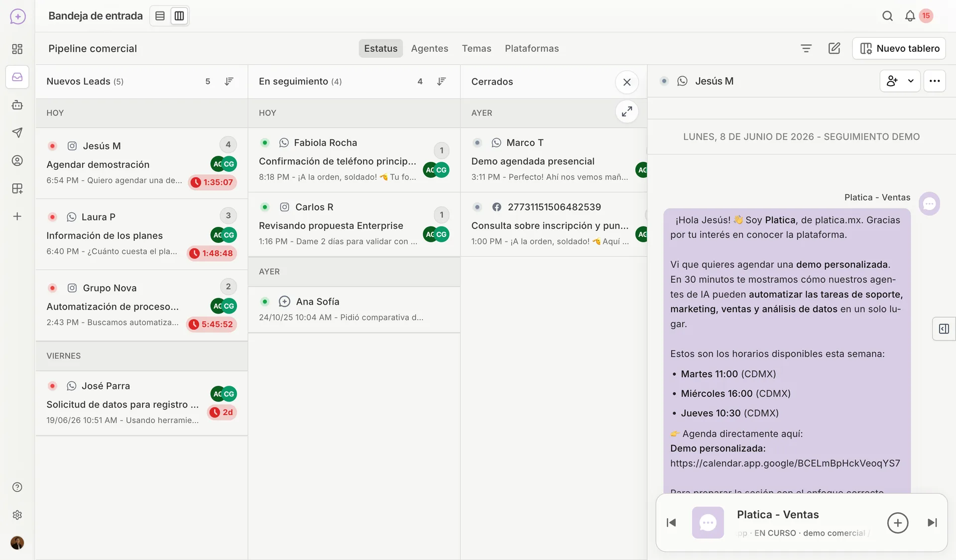
Task: Open notifications bell icon
Action: click(910, 16)
